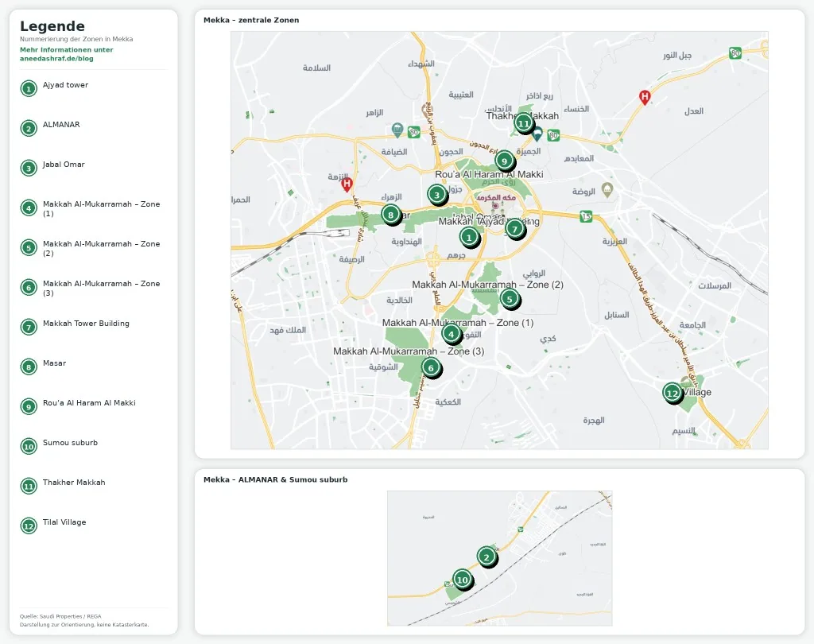Open the aneedashraf.de/blog link
The height and width of the screenshot is (644, 814).
tap(67, 54)
